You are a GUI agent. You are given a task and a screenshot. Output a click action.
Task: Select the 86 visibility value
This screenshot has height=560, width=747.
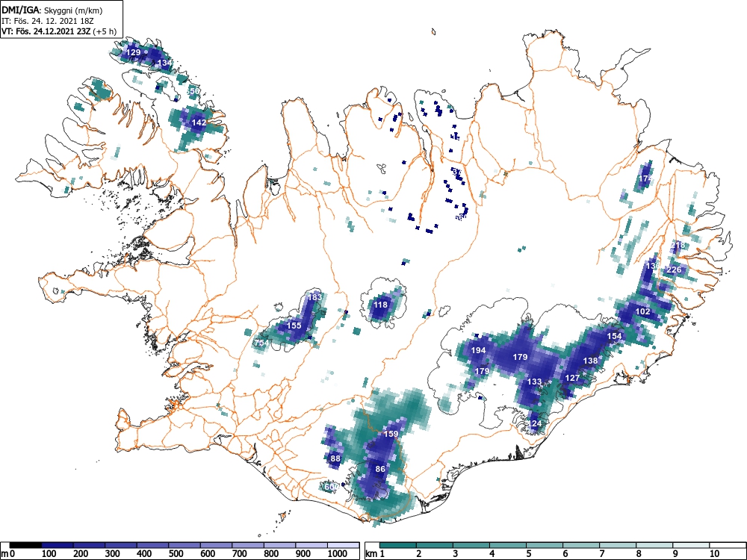[380, 470]
